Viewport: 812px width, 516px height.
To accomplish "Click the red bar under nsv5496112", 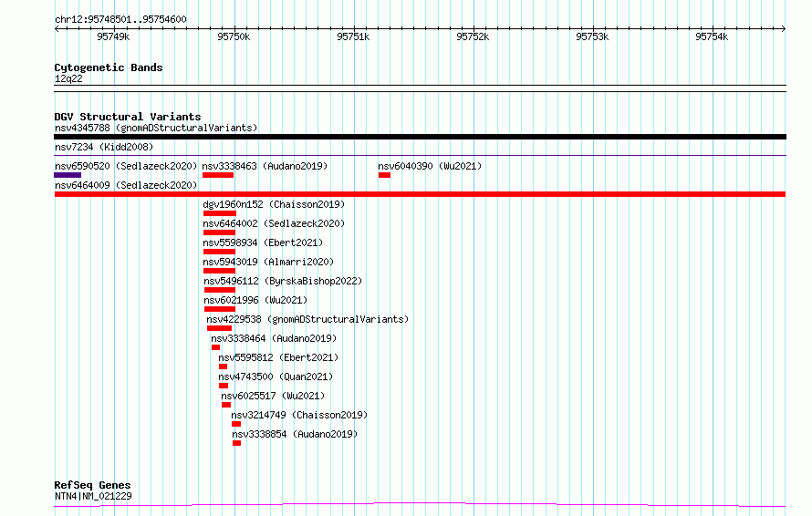I will pyautogui.click(x=220, y=290).
